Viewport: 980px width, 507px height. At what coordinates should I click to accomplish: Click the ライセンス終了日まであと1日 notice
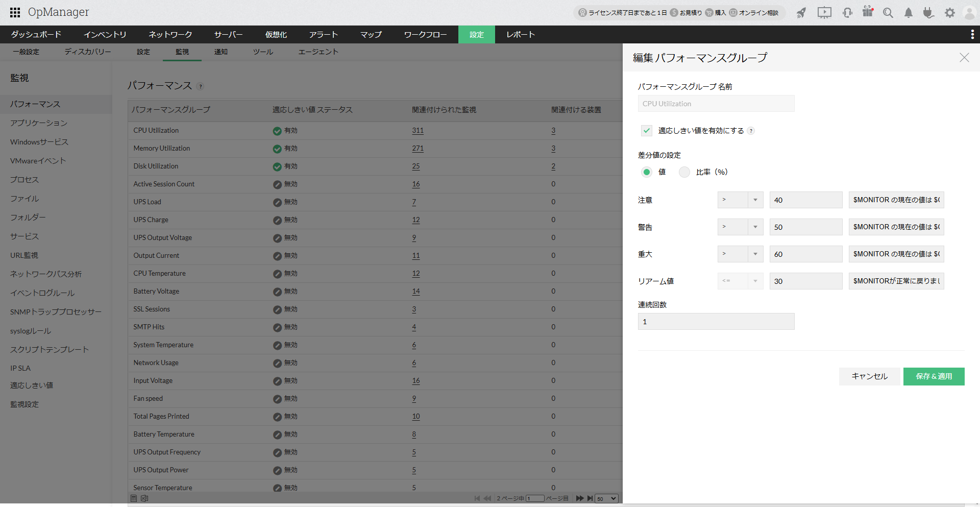628,13
